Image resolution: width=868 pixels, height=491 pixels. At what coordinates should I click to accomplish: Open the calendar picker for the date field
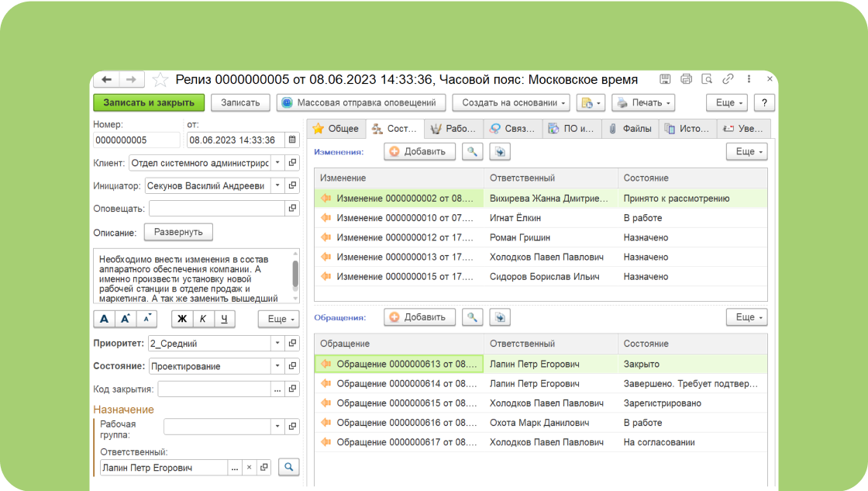point(292,140)
